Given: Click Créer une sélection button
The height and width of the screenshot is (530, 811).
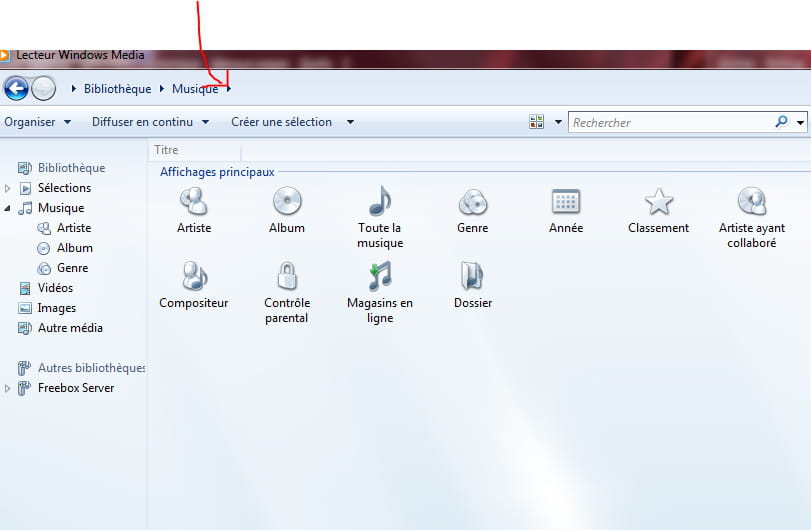Looking at the screenshot, I should click(x=281, y=122).
